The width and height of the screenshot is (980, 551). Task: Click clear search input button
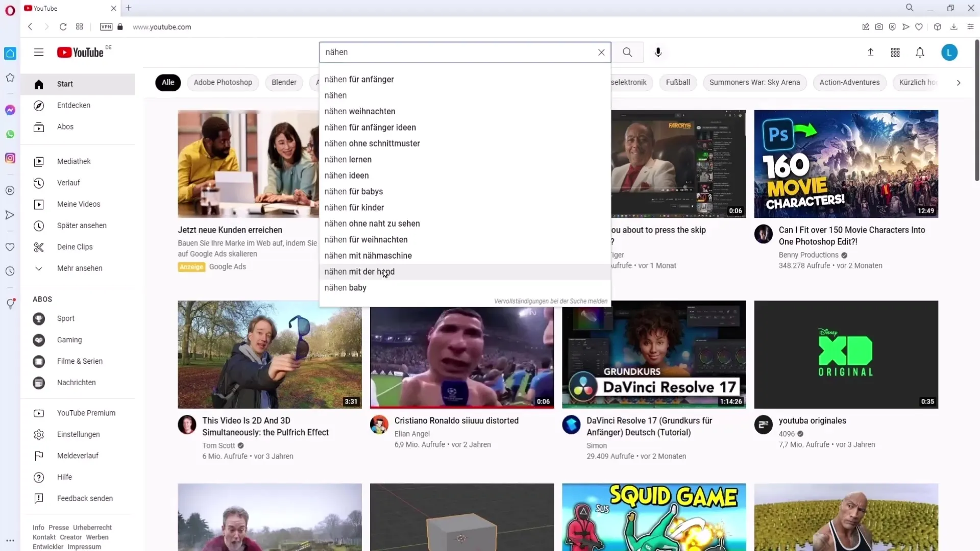click(x=601, y=52)
